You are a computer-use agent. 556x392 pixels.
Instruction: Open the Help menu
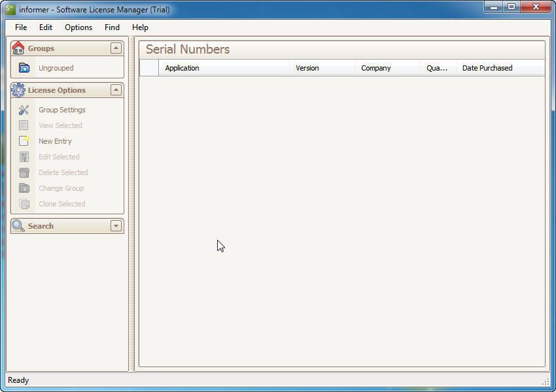[x=140, y=27]
